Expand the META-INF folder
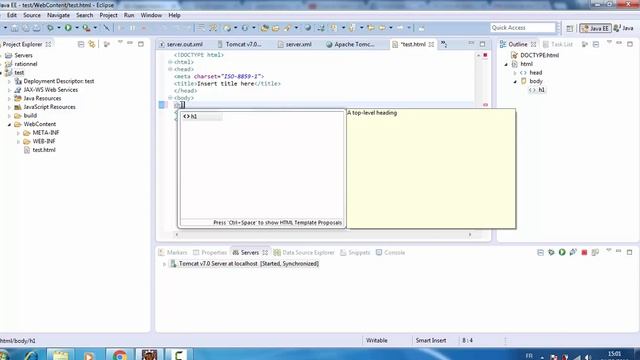This screenshot has width=640, height=360. pos(18,133)
